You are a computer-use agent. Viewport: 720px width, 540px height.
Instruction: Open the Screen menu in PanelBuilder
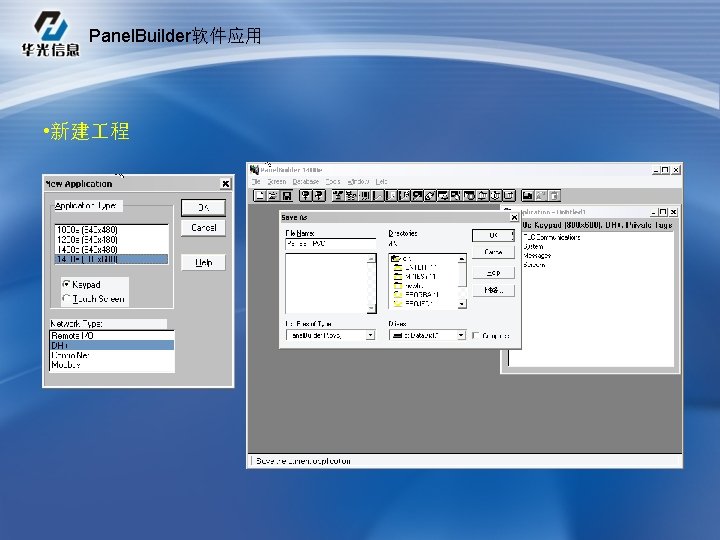tap(276, 182)
